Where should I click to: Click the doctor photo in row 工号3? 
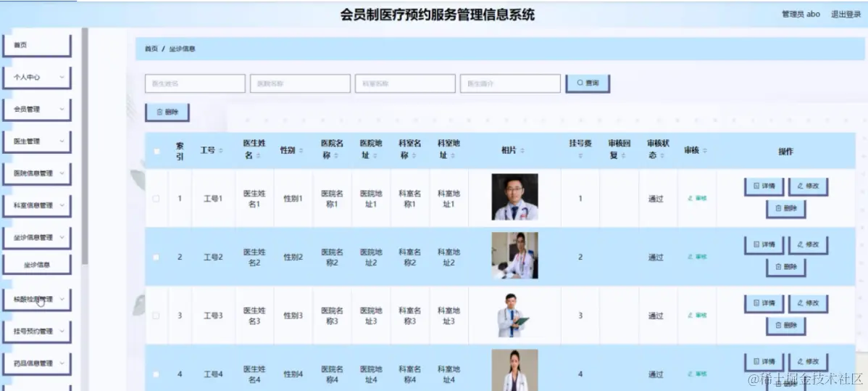point(515,314)
